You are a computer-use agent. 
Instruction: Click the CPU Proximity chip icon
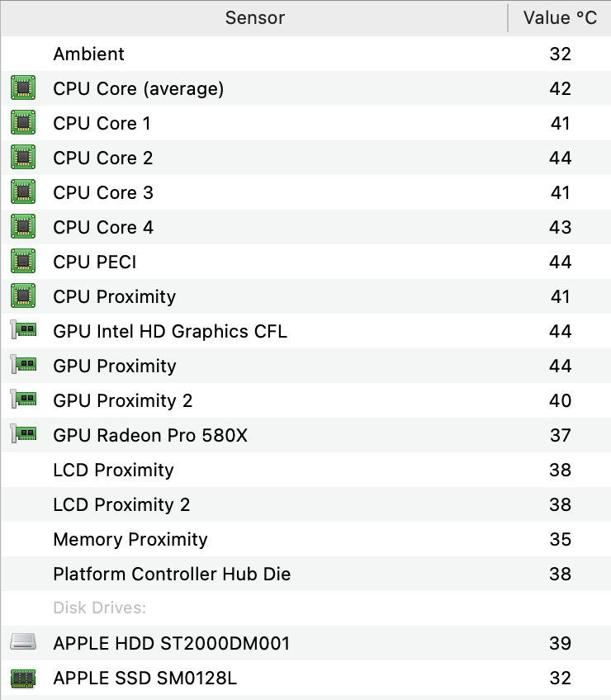click(23, 296)
